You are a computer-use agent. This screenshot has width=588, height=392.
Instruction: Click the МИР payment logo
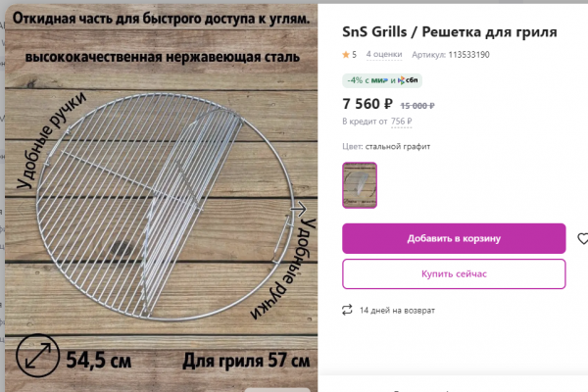pos(379,80)
